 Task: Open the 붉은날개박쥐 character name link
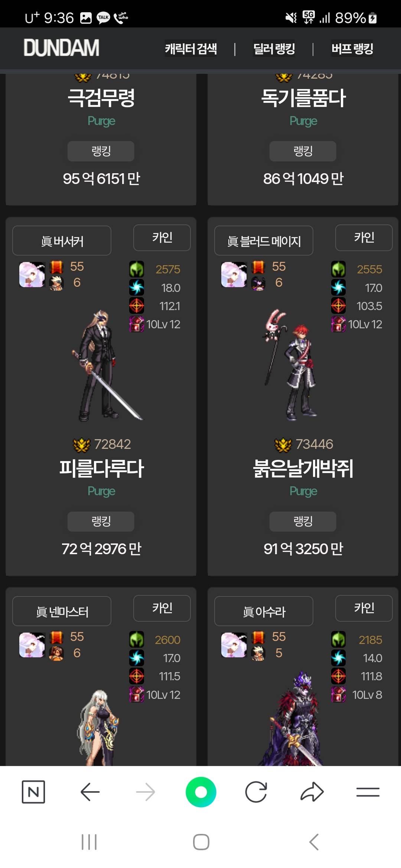tap(303, 468)
